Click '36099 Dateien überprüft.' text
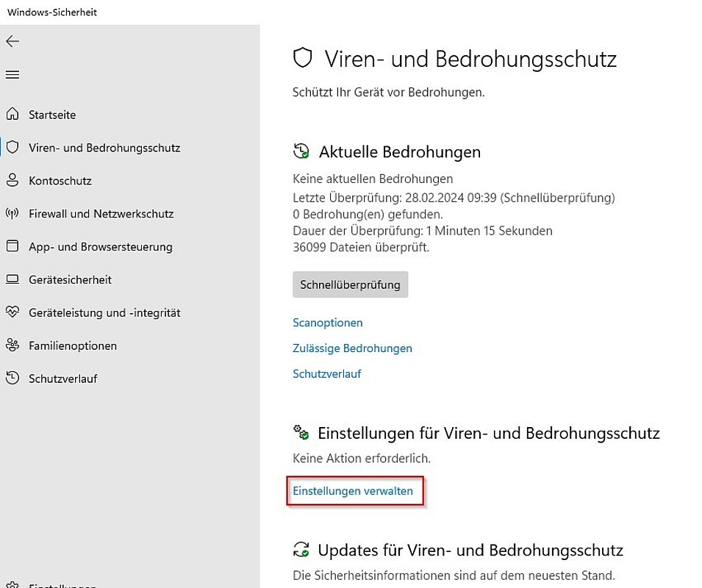This screenshot has width=702, height=588. coord(361,248)
